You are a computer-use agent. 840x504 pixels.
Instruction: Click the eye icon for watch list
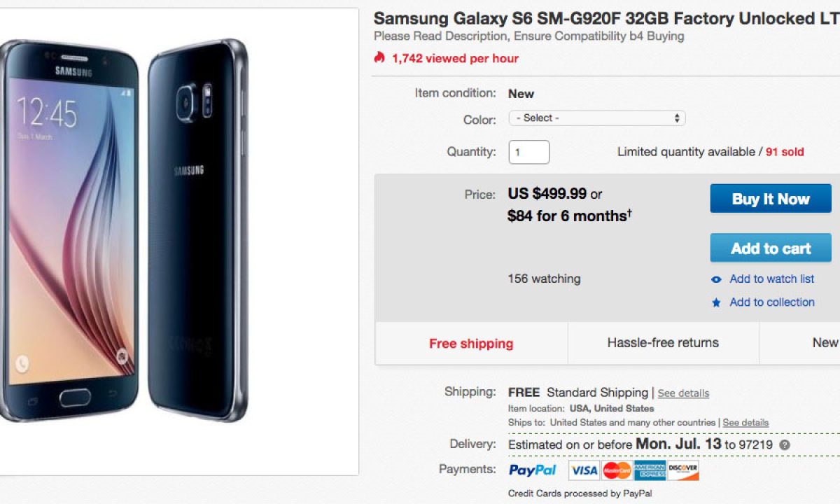click(716, 279)
